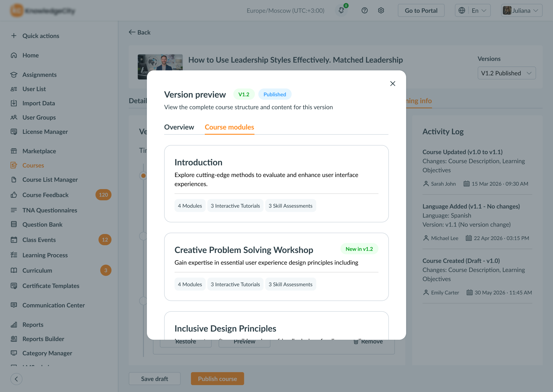Click Michael Lee author name
The image size is (553, 392).
pos(444,238)
